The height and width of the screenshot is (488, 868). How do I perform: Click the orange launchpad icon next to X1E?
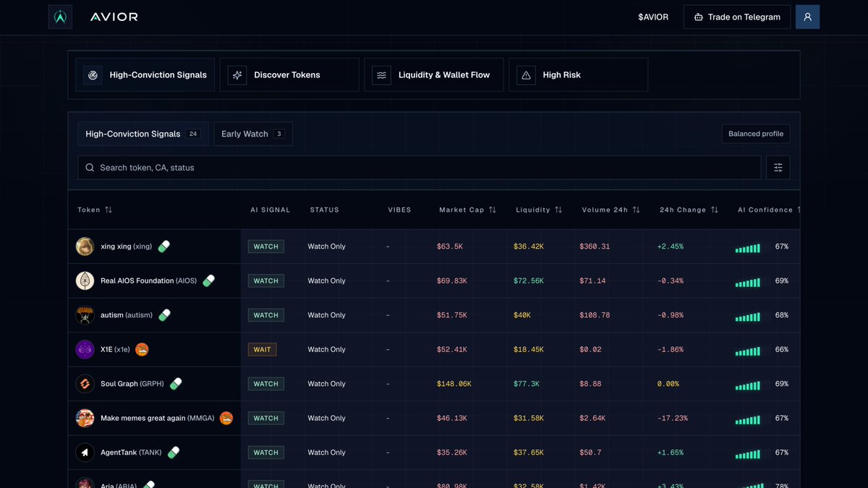[142, 349]
